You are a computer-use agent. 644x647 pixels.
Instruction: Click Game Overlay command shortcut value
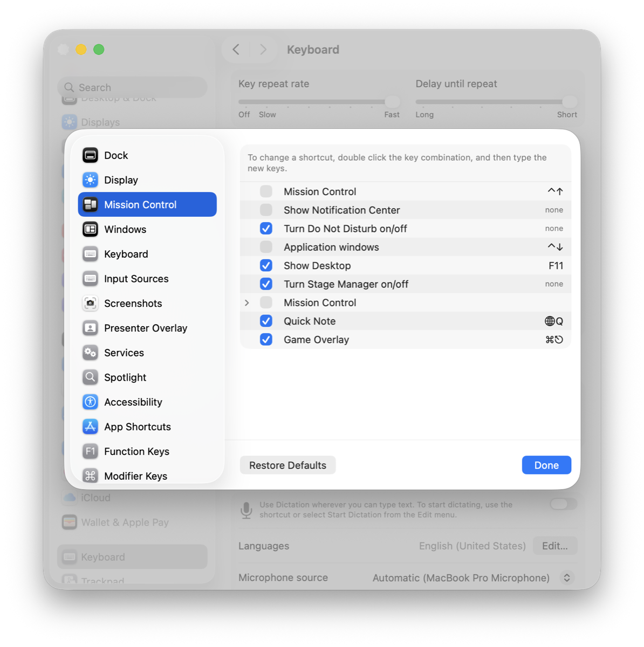pyautogui.click(x=554, y=340)
